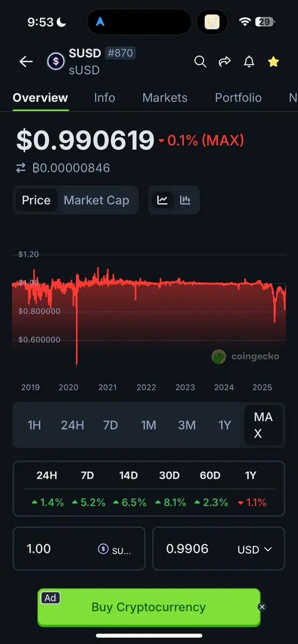
Task: Toggle the yellow favorite star
Action: point(273,62)
